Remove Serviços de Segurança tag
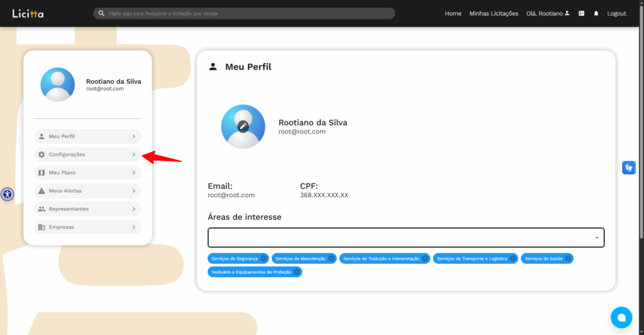644x335 pixels. (264, 259)
